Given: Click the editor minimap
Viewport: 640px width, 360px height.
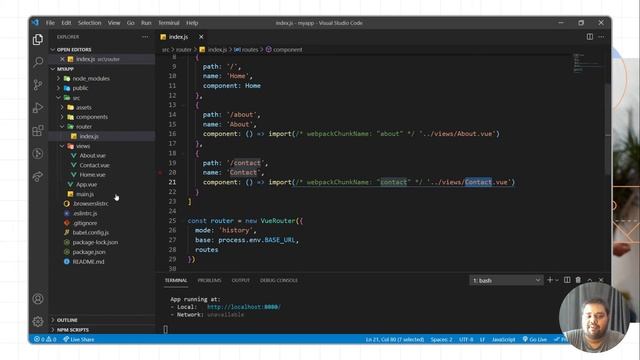Looking at the screenshot, I should pos(587,63).
